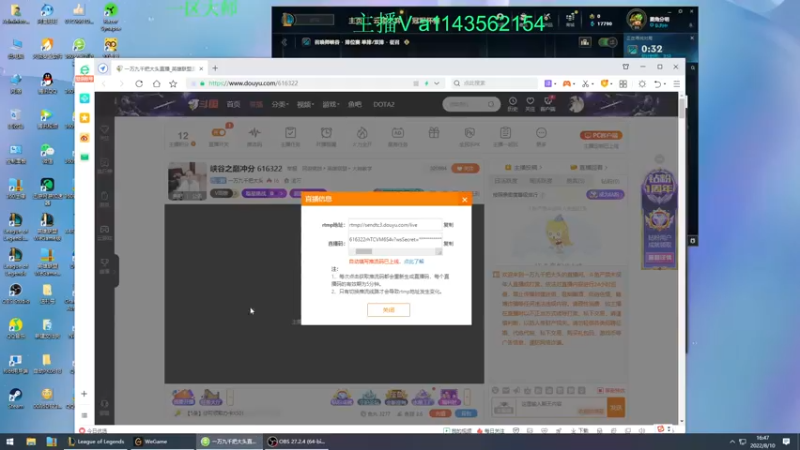Open the DOTA2 navigation item
This screenshot has width=800, height=450.
click(384, 104)
